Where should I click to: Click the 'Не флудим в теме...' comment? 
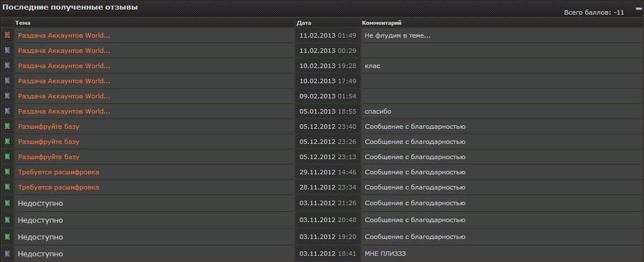(397, 35)
